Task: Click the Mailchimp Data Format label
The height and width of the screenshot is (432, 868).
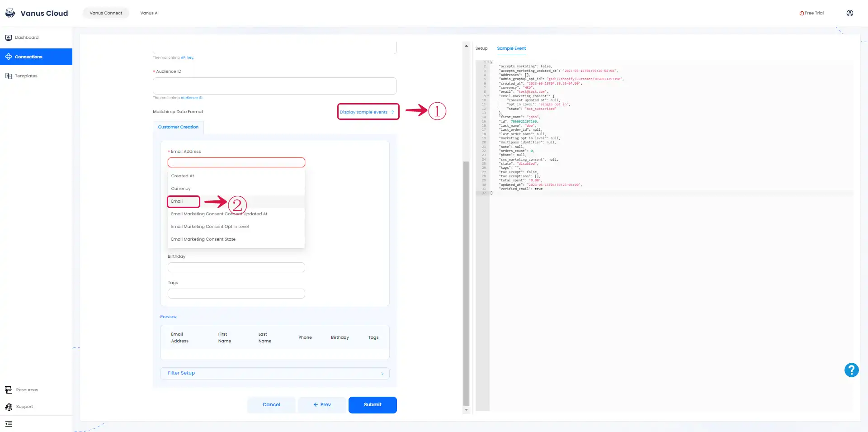Action: click(178, 112)
